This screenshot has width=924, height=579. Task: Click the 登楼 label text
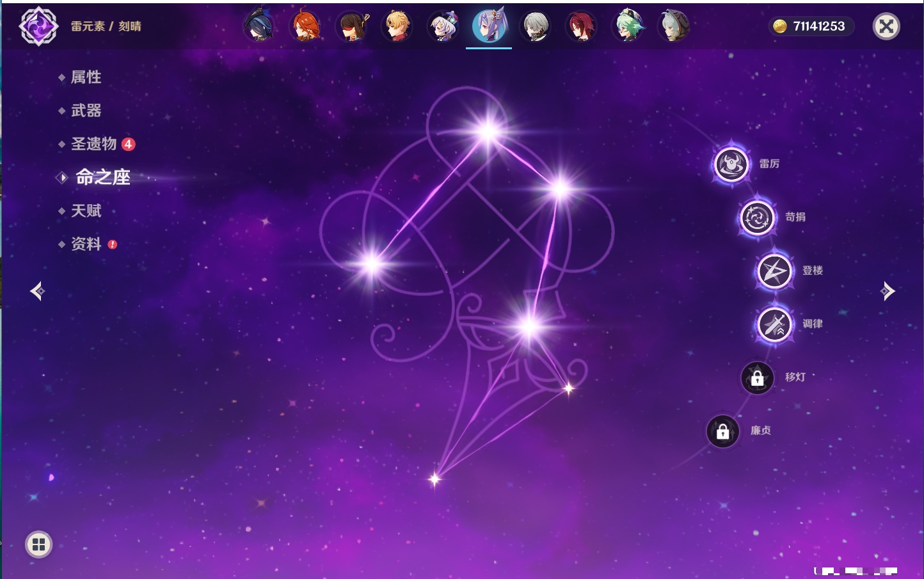[813, 271]
